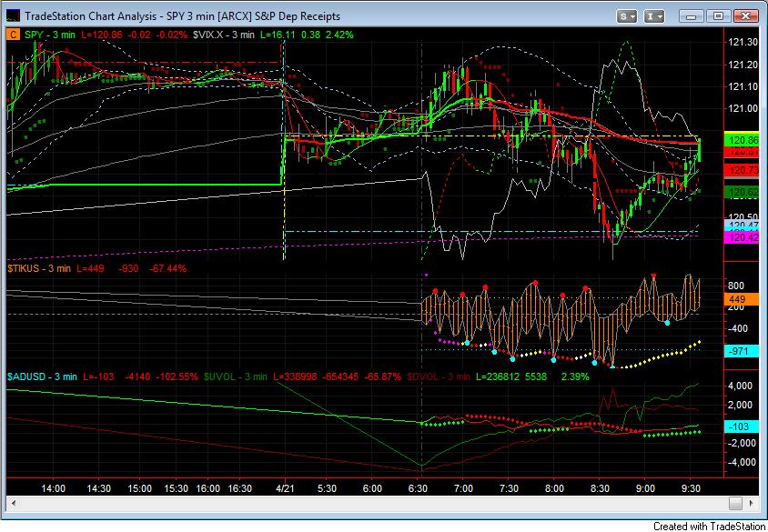Click the 121.30 price axis label
The height and width of the screenshot is (532, 768).
[x=743, y=43]
